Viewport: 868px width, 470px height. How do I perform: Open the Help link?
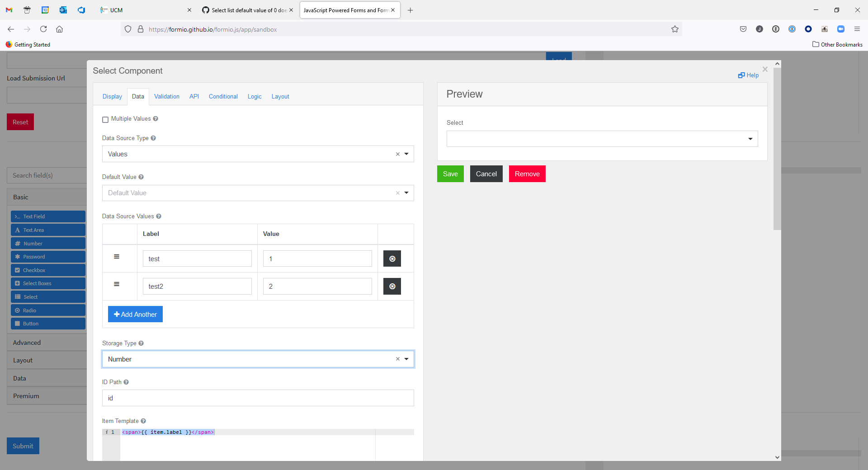coord(749,75)
